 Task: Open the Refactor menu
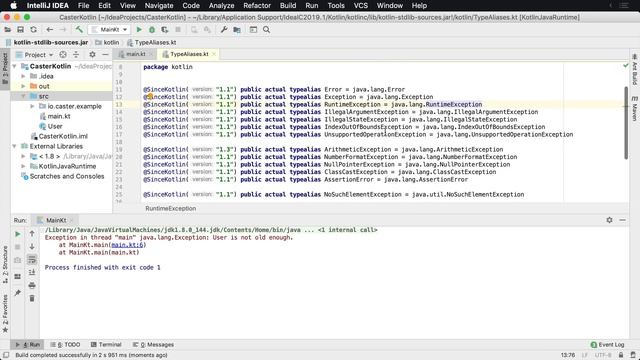257,6
